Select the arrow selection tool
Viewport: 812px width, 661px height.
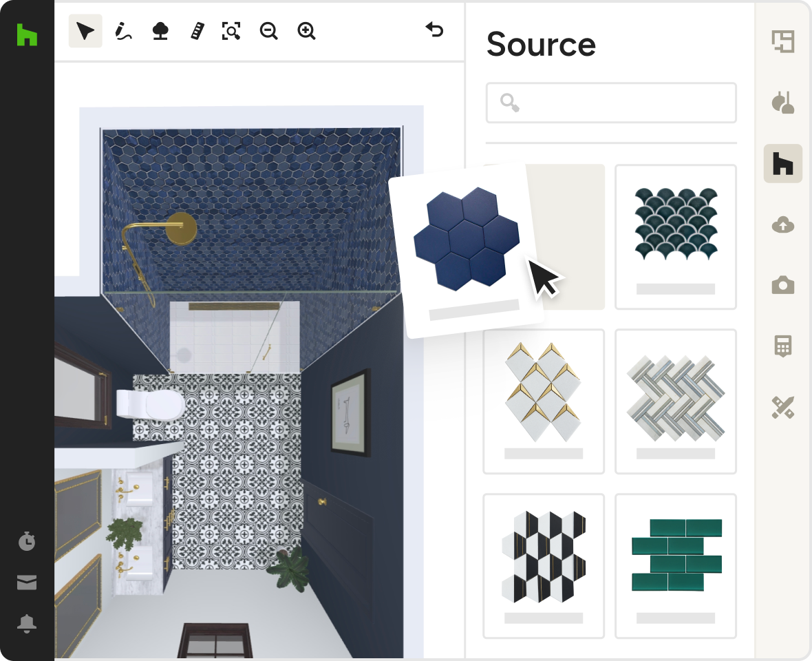click(85, 31)
